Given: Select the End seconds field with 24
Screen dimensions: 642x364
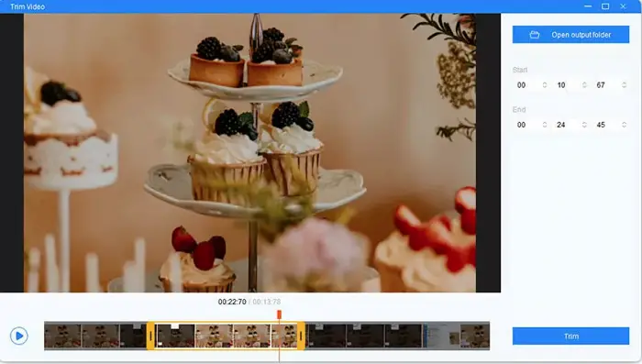Looking at the screenshot, I should point(567,125).
